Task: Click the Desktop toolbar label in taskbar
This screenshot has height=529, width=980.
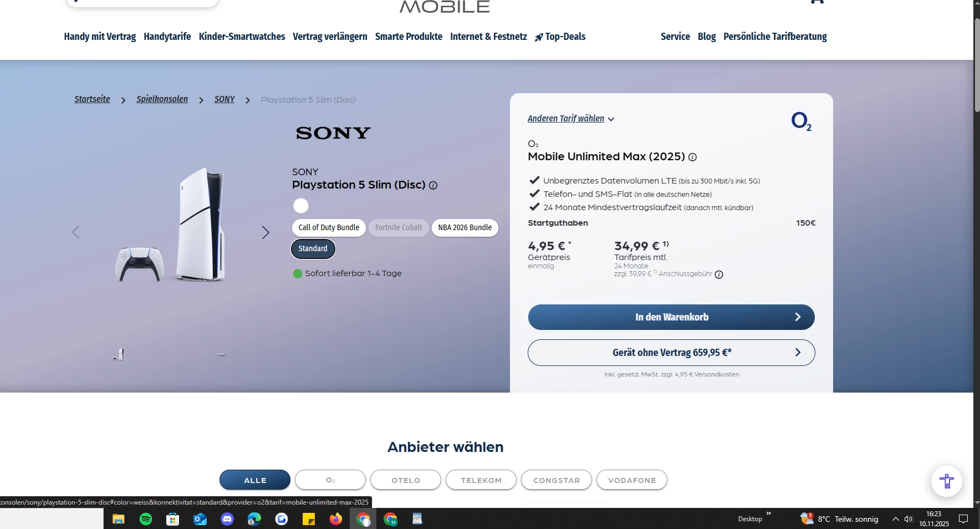Action: (x=750, y=519)
